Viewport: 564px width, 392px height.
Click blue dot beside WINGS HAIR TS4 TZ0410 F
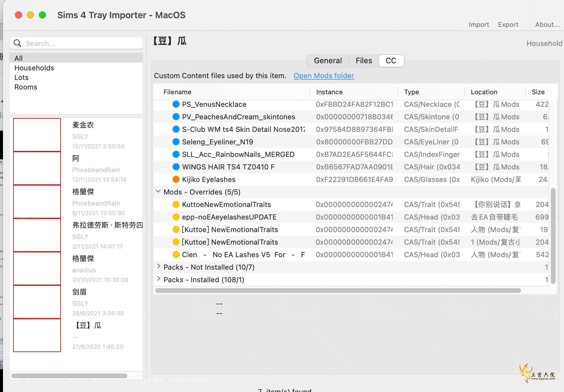176,167
